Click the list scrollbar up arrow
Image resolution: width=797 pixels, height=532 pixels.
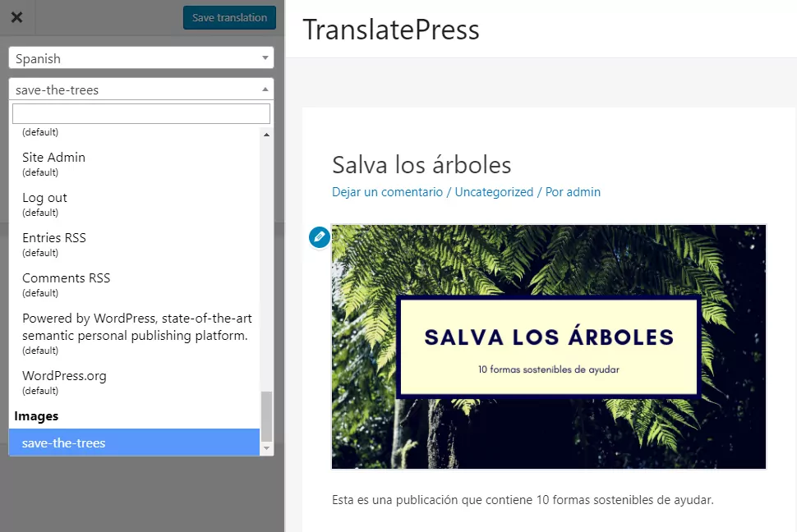266,134
